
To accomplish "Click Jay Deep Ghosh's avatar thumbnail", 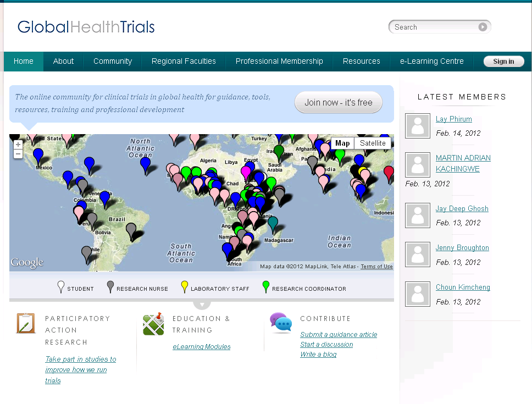I will [418, 215].
